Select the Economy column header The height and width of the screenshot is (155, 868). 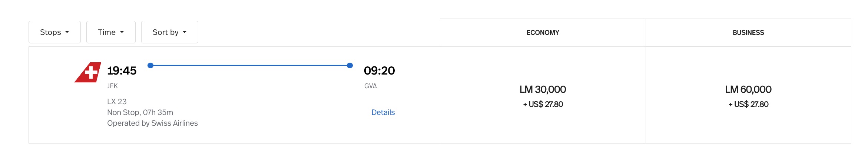pyautogui.click(x=543, y=33)
